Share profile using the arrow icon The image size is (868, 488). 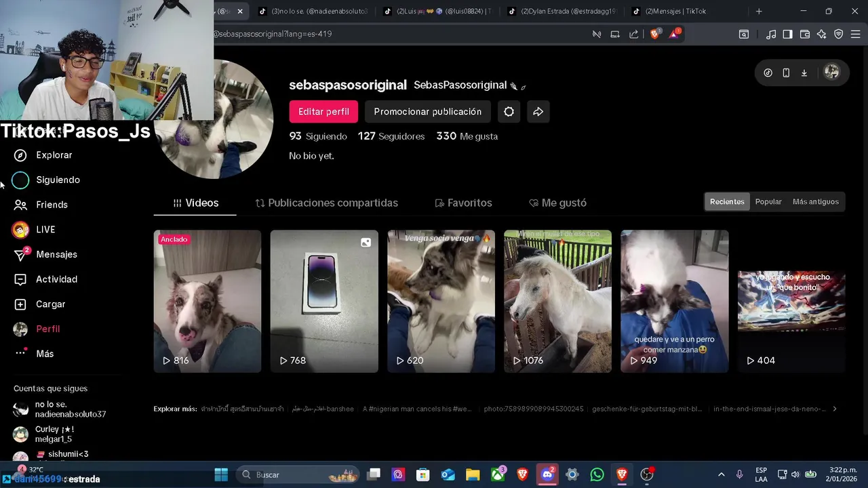pos(538,112)
